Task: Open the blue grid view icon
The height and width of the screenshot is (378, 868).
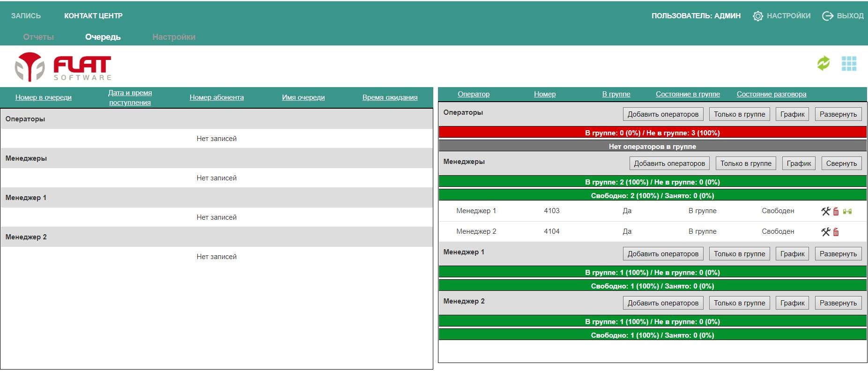Action: (x=849, y=63)
